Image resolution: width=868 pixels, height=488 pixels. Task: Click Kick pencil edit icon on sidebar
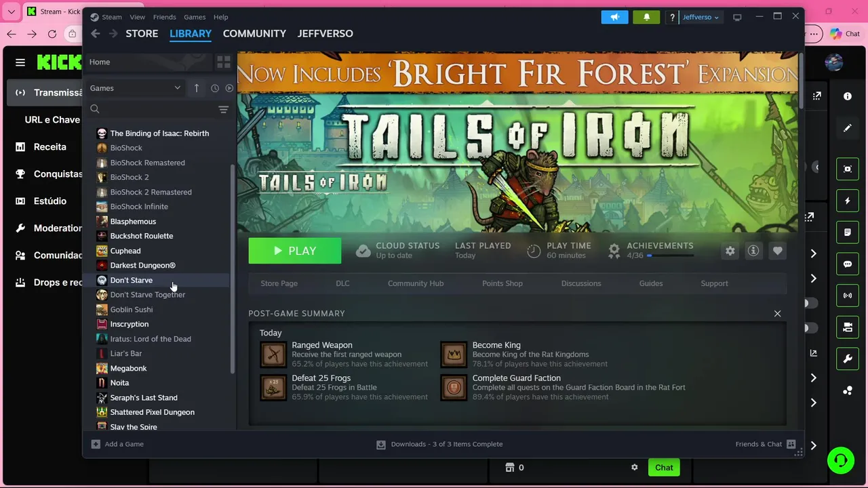[x=847, y=128]
